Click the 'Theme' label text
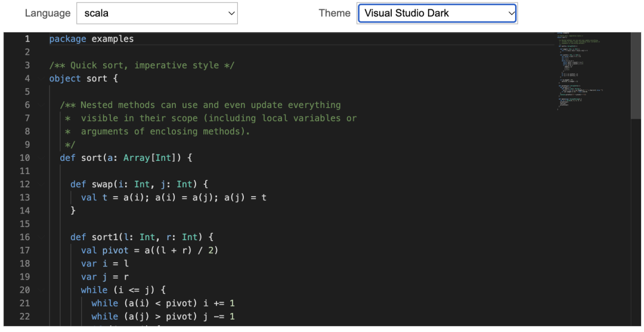Screen dimensions: 644x332 (x=334, y=13)
